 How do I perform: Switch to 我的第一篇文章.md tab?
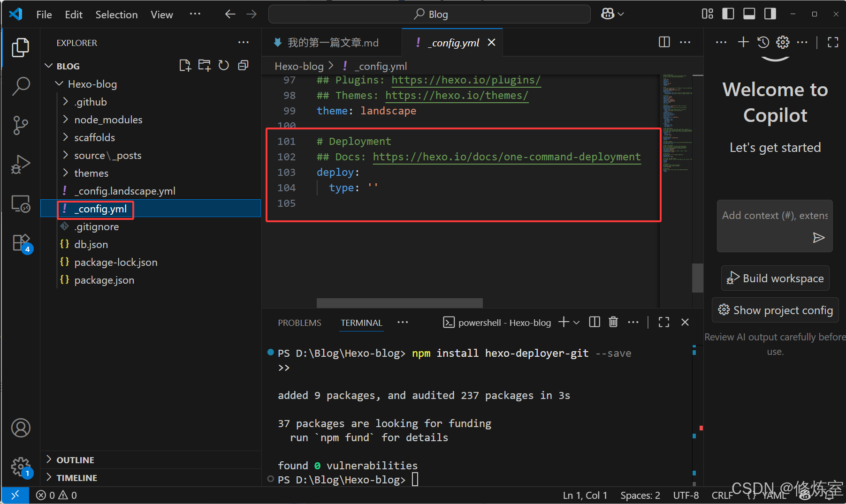point(332,43)
